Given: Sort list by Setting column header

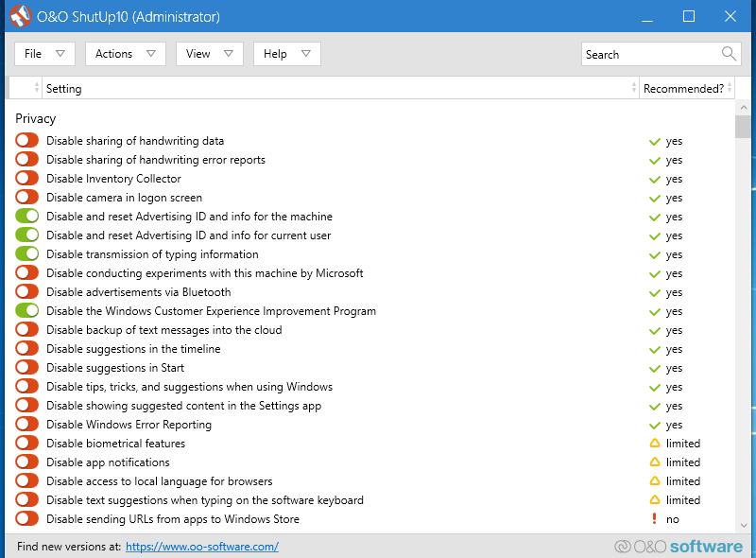Looking at the screenshot, I should click(x=340, y=88).
